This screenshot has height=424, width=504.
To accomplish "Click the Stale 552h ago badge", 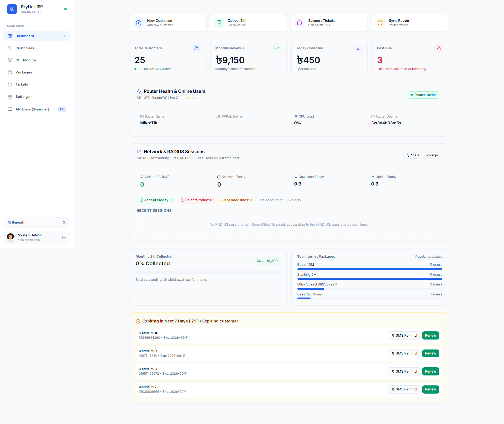I will point(422,155).
